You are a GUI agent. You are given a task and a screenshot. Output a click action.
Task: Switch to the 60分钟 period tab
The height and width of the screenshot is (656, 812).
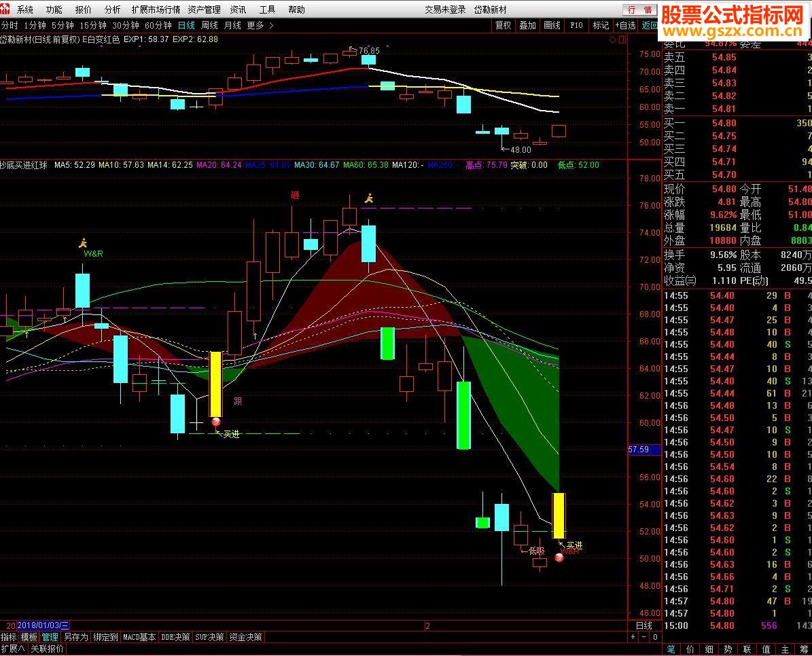point(158,25)
